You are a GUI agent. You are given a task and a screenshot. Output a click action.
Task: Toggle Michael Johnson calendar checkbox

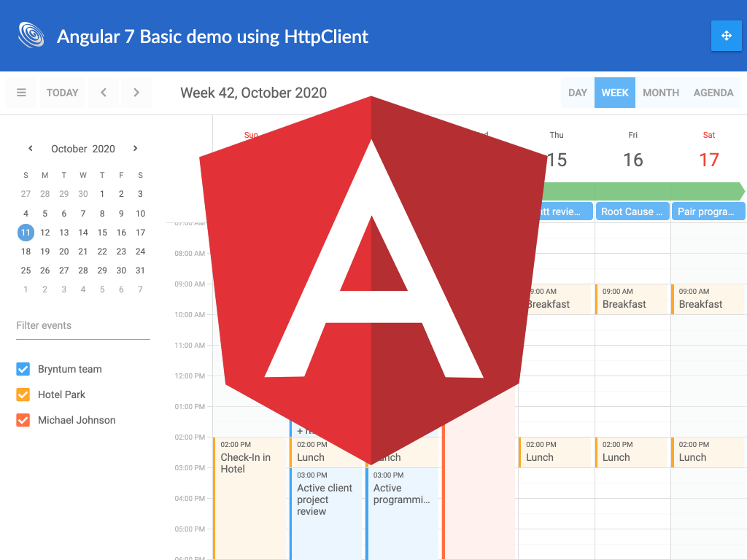(x=23, y=420)
